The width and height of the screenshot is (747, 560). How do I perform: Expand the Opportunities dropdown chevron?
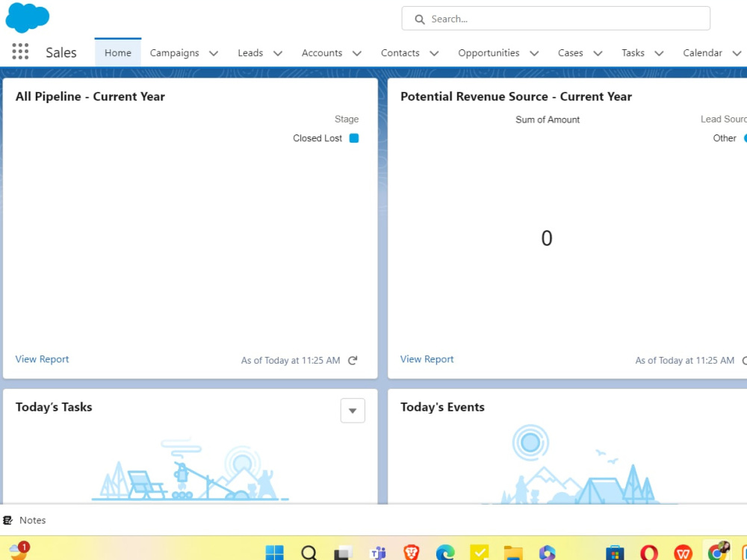point(534,53)
